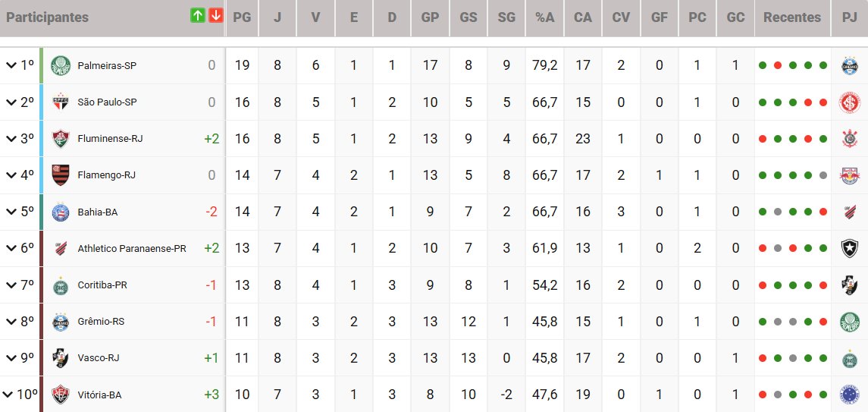Sort table by SG column header
This screenshot has height=412, width=868.
click(506, 17)
